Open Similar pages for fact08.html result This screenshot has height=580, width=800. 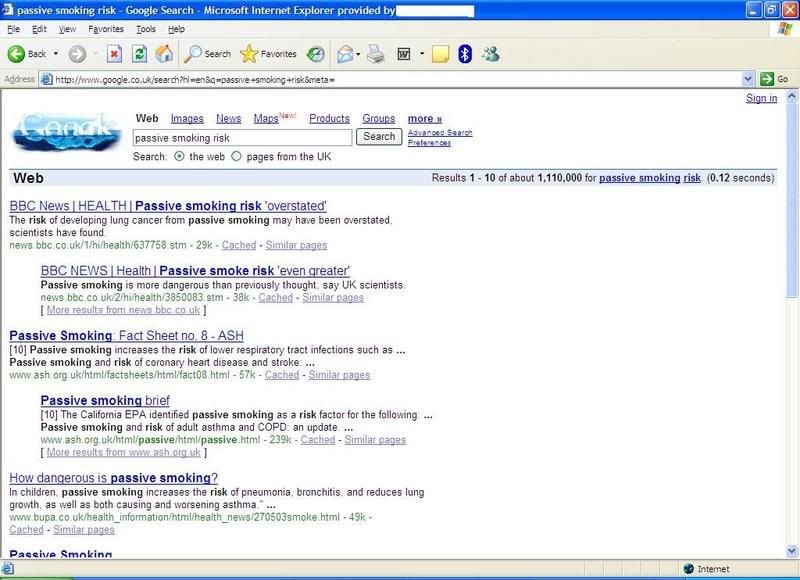[339, 375]
